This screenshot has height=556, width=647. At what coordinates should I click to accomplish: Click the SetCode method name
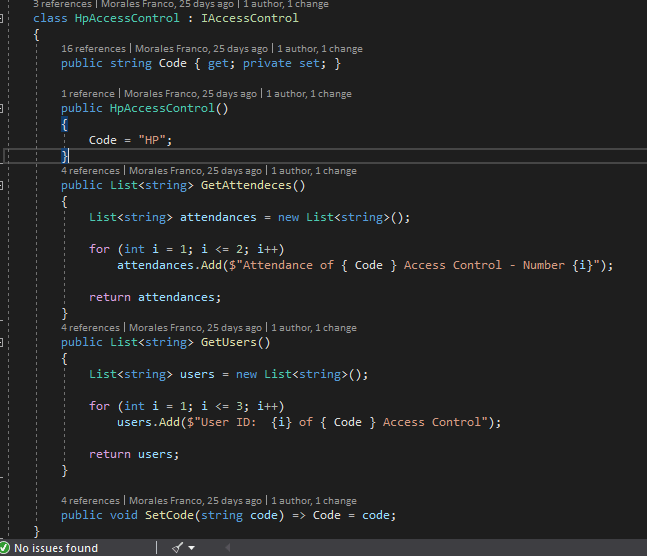coord(169,516)
